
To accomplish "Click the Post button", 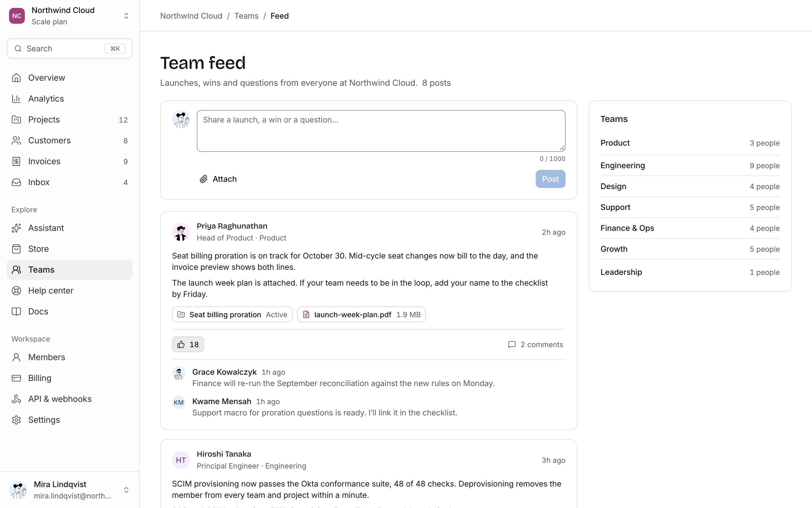I will coord(550,179).
